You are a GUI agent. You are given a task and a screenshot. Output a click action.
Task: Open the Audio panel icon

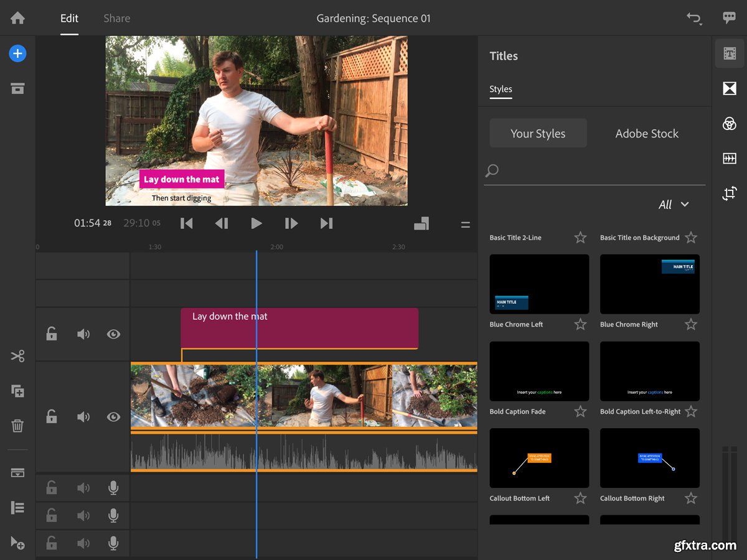point(729,158)
